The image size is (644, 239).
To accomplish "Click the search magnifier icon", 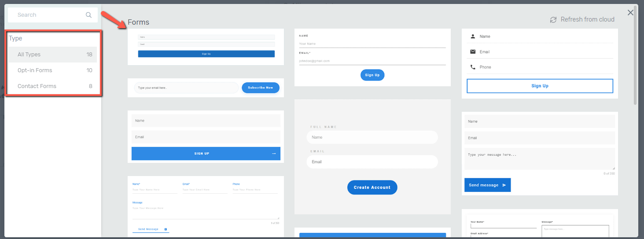I will click(88, 15).
